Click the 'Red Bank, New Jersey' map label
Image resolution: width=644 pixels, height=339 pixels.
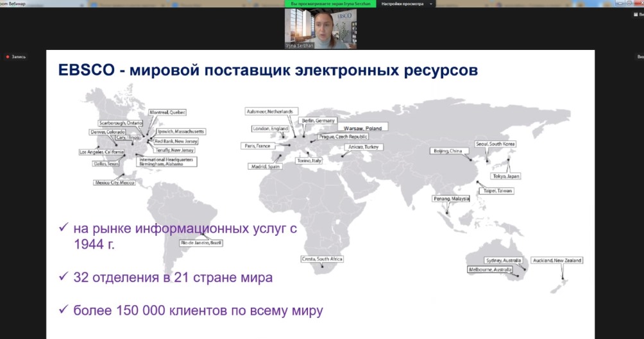point(176,141)
